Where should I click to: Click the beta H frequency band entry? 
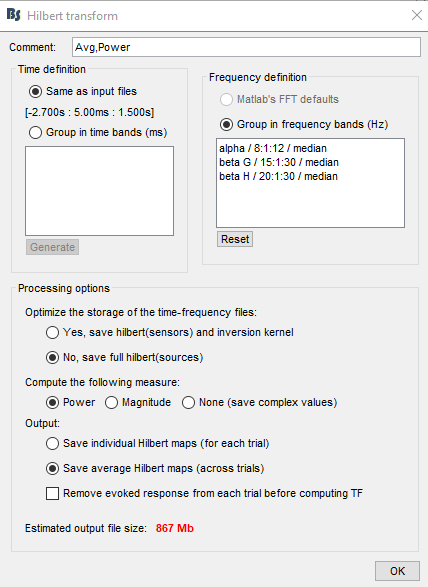(278, 176)
